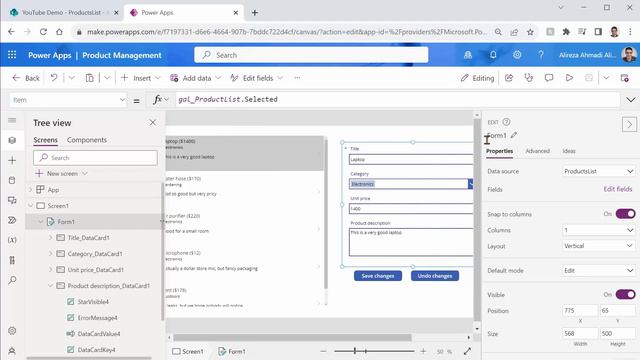Toggle the Snap to columns switch

pyautogui.click(x=625, y=214)
